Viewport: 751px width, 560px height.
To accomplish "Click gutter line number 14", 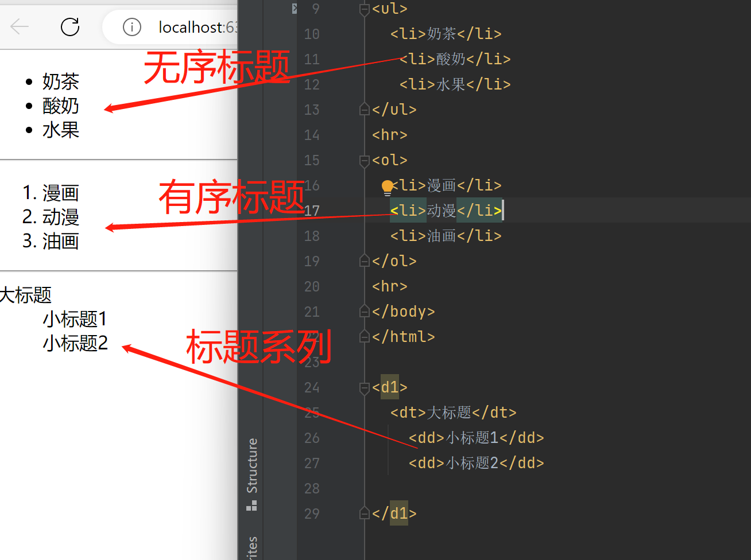I will tap(312, 135).
